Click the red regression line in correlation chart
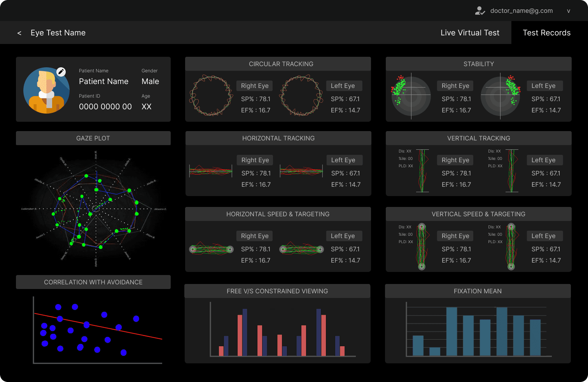Image resolution: width=588 pixels, height=382 pixels. click(98, 326)
